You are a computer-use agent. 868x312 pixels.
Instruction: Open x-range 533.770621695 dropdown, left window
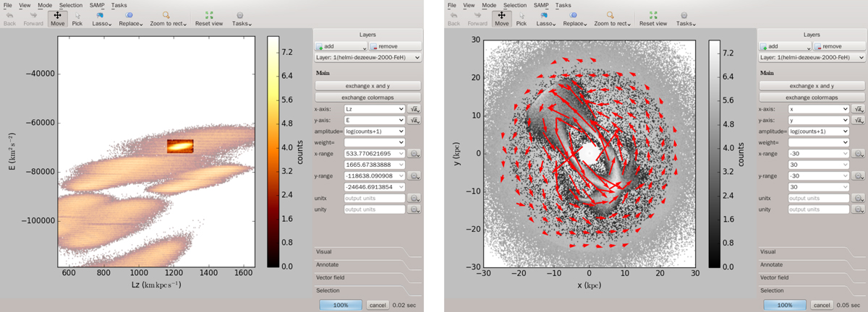[x=374, y=154]
